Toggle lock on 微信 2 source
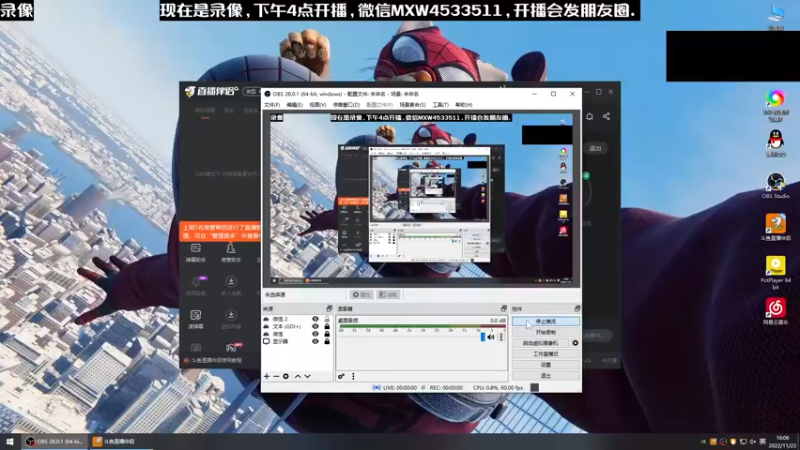The width and height of the screenshot is (800, 450). [327, 319]
